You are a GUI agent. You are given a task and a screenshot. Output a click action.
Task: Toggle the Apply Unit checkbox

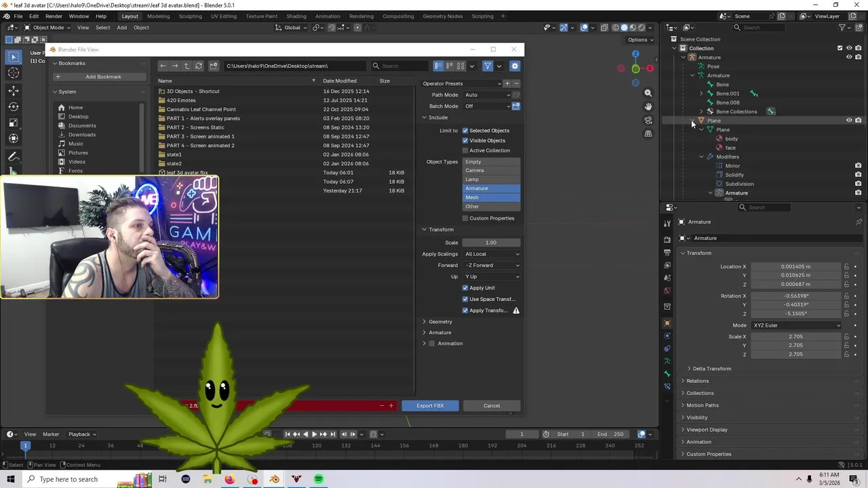point(465,287)
